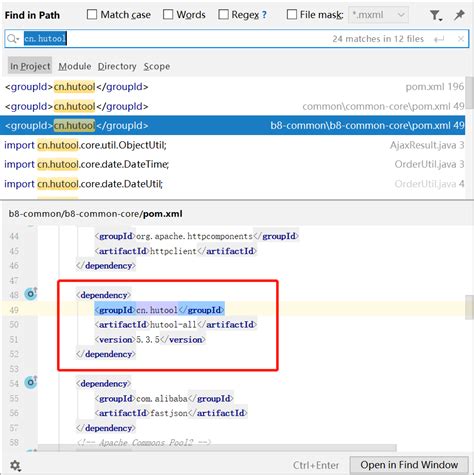Click version 5.3.5 line in preview
474x475 pixels.
pos(150,340)
